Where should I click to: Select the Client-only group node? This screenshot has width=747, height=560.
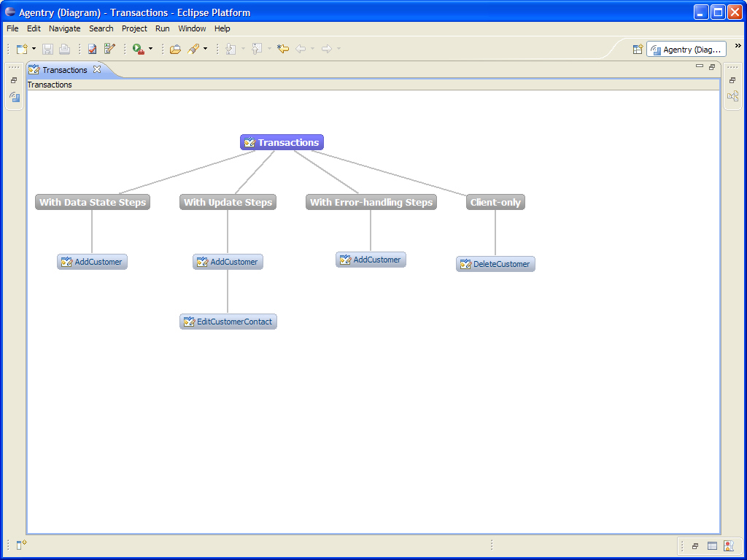point(495,202)
